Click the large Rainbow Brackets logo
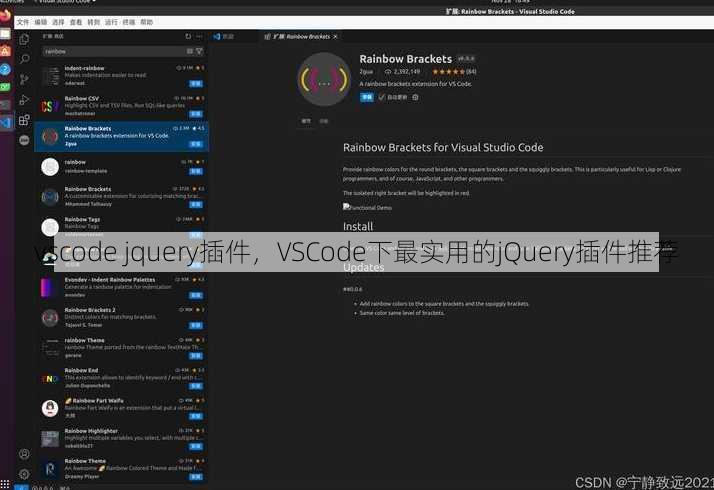Image resolution: width=714 pixels, height=490 pixels. coord(324,79)
